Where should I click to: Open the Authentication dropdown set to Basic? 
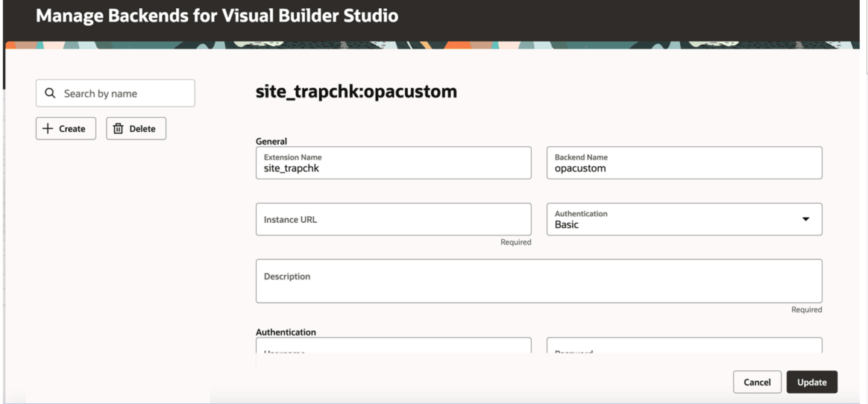(x=685, y=219)
